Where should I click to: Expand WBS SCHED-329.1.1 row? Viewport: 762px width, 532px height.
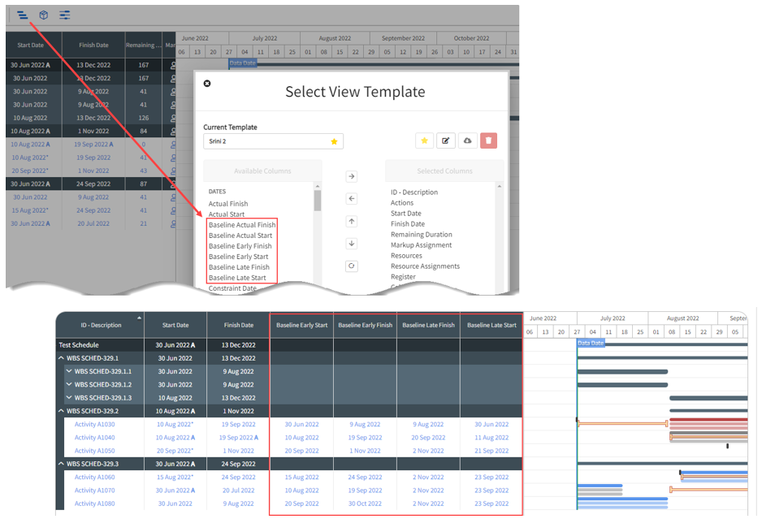69,371
